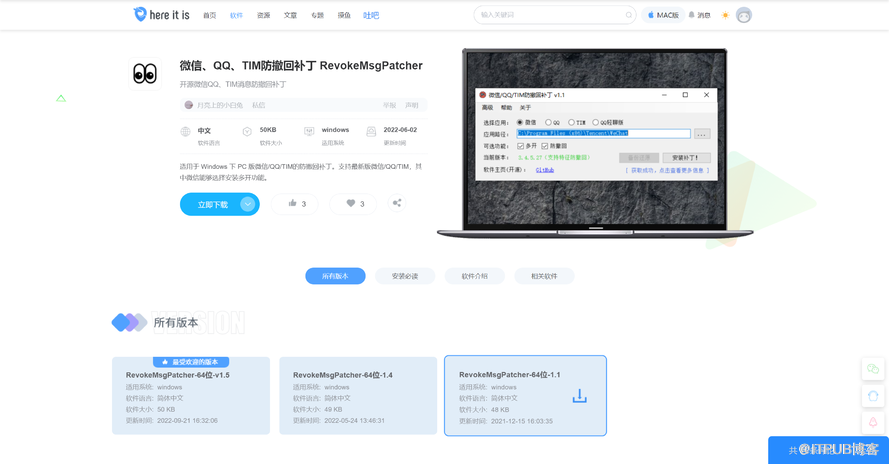The image size is (889, 464).
Task: Switch to the 安装必读 tab
Action: pos(405,276)
